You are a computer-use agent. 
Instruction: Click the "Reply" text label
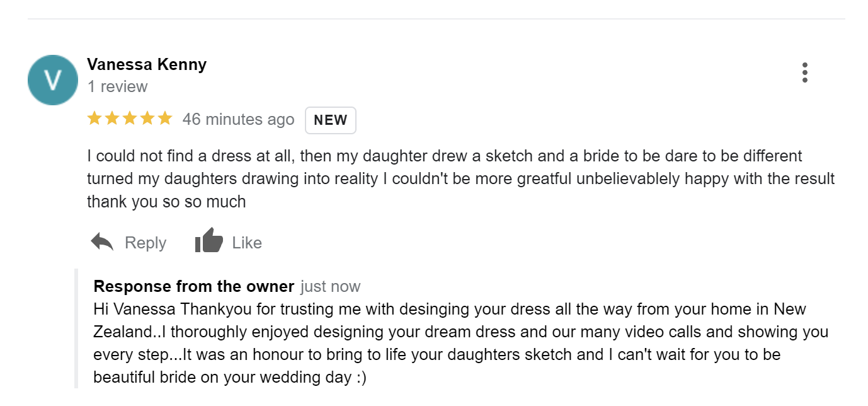[146, 243]
